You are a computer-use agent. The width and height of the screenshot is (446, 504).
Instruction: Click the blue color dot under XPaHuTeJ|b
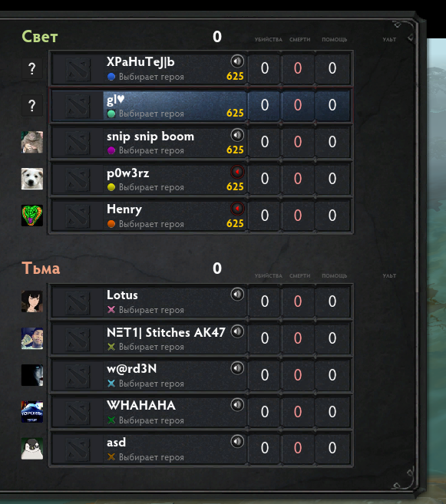coord(111,77)
